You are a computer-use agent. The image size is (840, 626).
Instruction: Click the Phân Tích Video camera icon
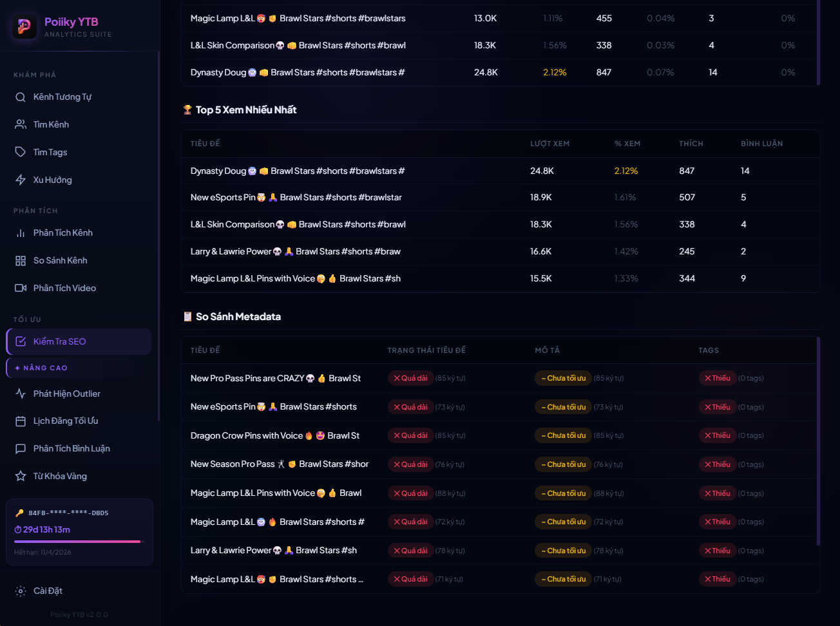21,289
